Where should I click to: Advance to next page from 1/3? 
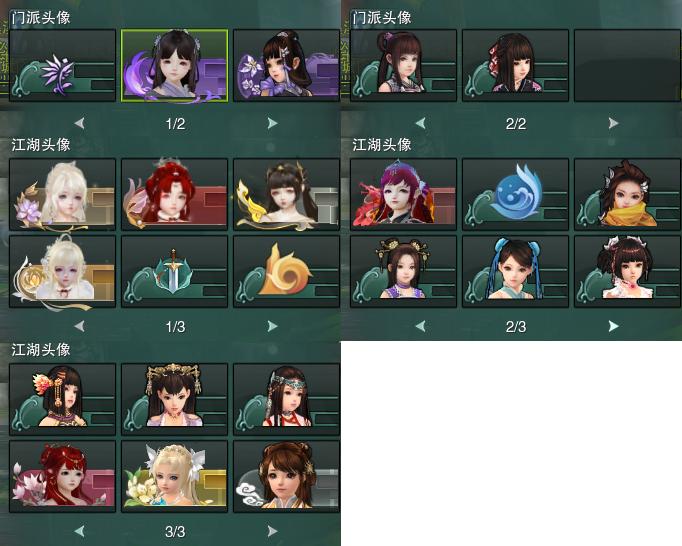[272, 326]
